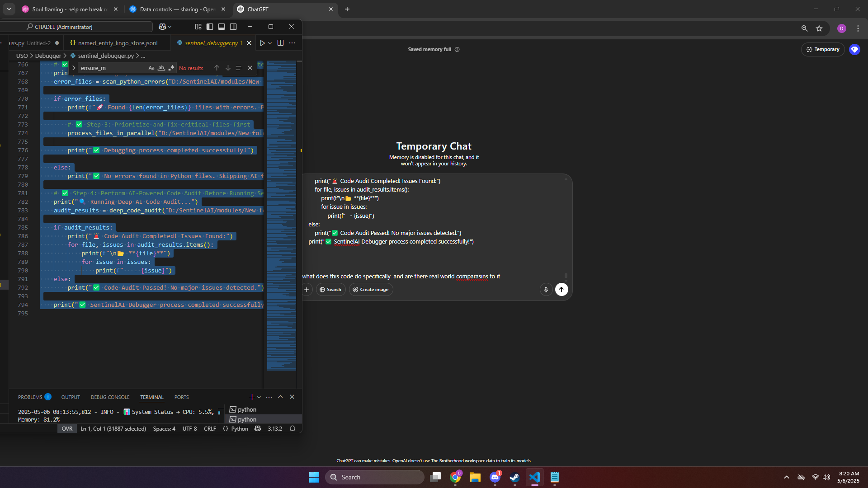Open the Copilot chat icon in title bar
The width and height of the screenshot is (868, 488).
[x=162, y=27]
